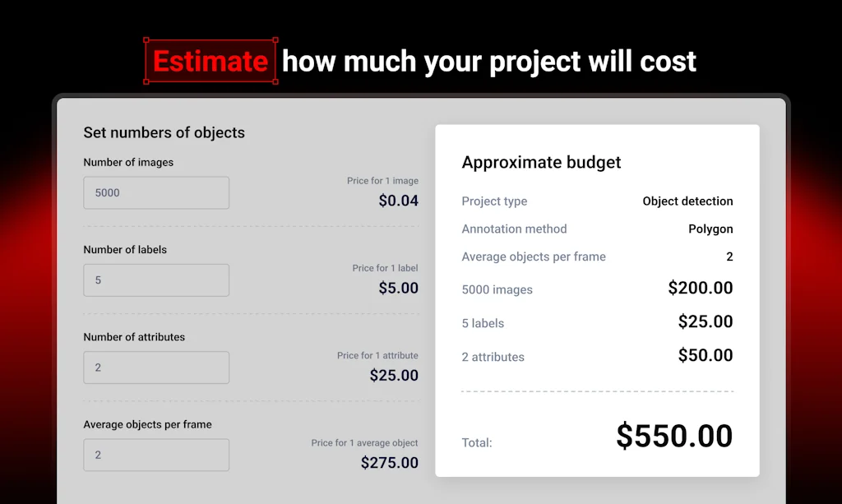
Task: Click the Polygon annotation method value
Action: click(710, 229)
